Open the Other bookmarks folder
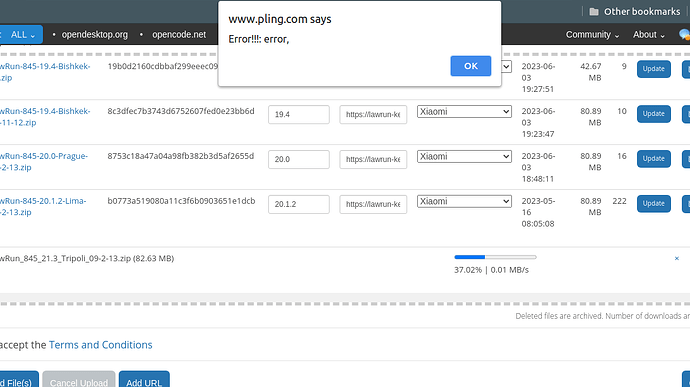 point(635,11)
